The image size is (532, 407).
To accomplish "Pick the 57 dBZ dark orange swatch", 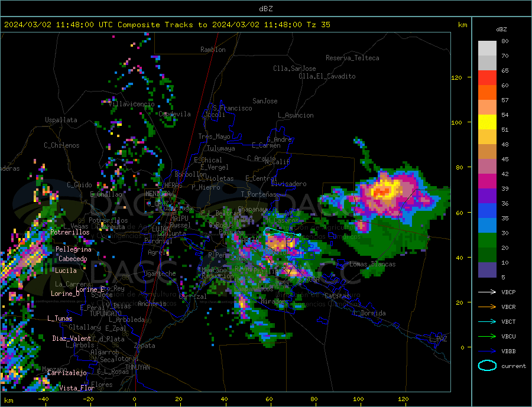I will [x=487, y=93].
